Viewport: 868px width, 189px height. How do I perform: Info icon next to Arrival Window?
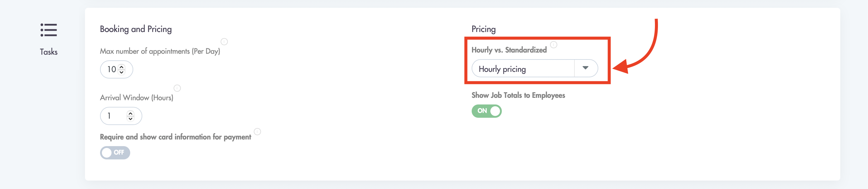pos(177,88)
